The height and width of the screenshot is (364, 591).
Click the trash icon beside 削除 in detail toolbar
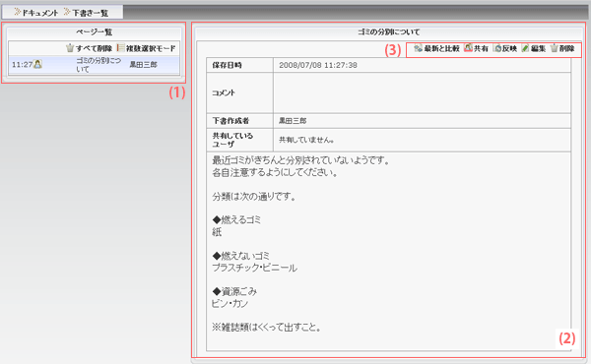point(554,48)
